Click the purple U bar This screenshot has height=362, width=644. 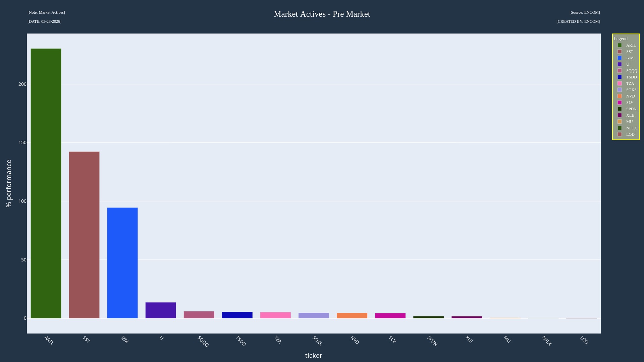click(161, 310)
